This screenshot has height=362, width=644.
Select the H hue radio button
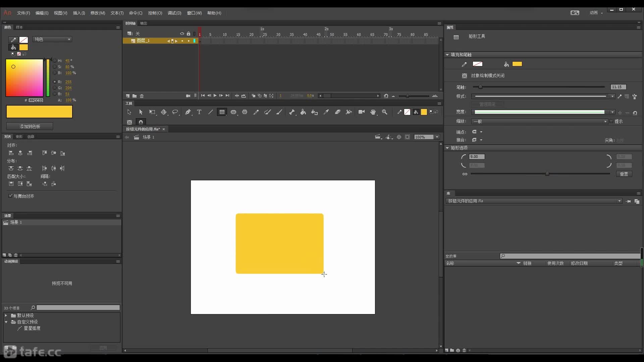pyautogui.click(x=55, y=61)
